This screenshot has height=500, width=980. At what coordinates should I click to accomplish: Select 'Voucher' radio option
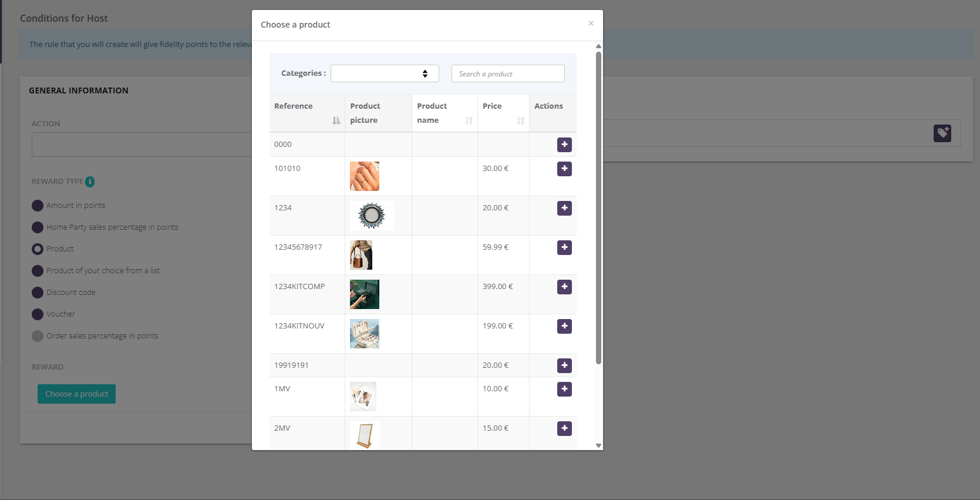(38, 314)
